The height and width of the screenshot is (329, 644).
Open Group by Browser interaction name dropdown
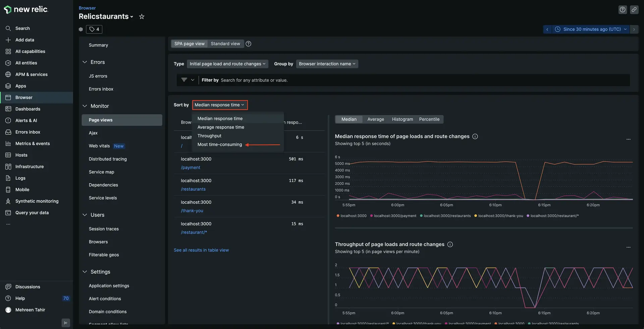327,64
